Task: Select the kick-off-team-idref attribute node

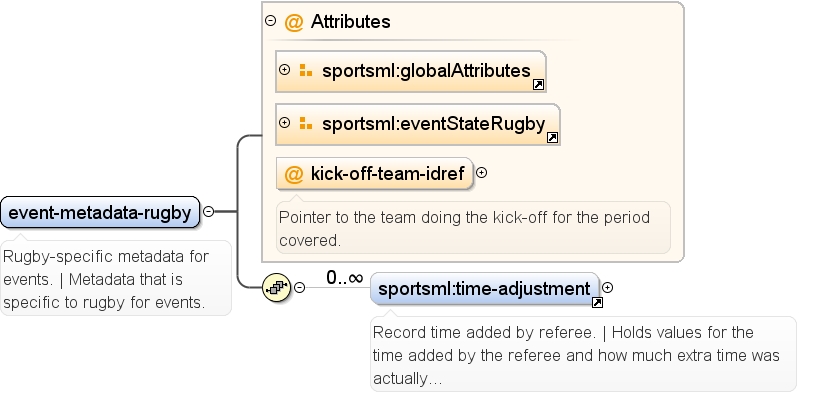Action: pos(374,174)
